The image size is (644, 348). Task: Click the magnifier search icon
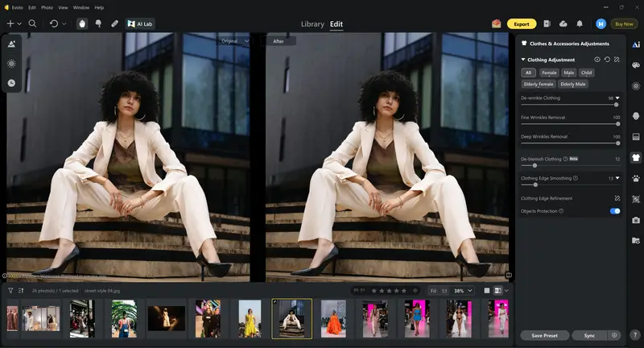tap(32, 23)
